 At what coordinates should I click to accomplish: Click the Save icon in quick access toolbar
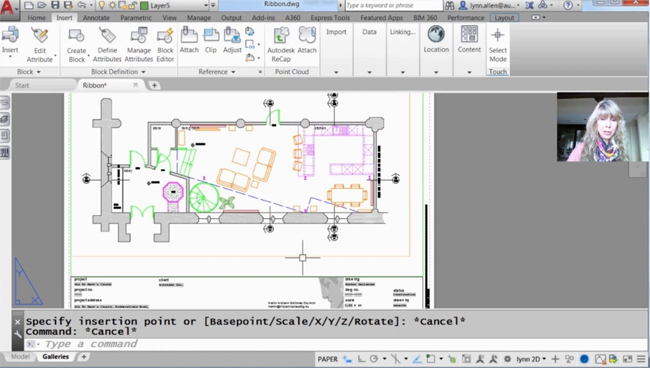coord(55,5)
